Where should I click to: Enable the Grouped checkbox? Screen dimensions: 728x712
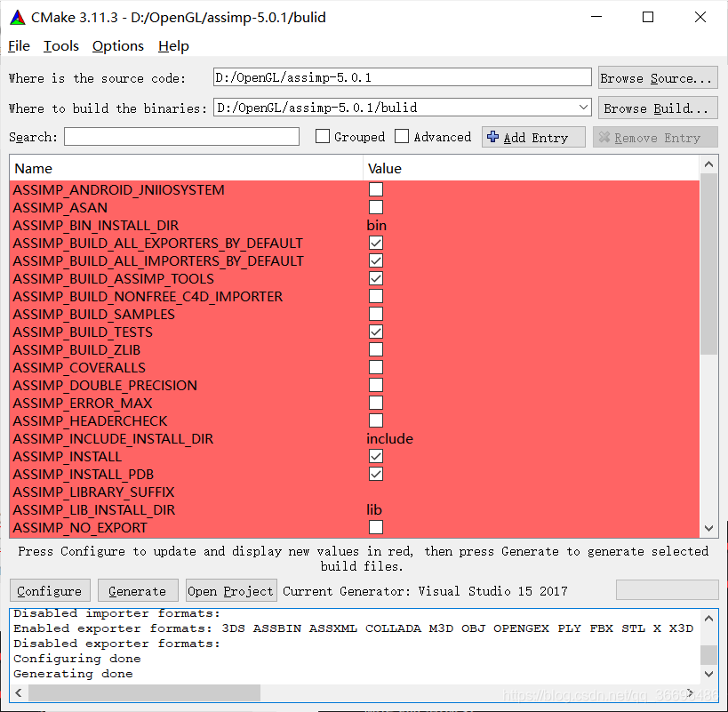point(322,137)
